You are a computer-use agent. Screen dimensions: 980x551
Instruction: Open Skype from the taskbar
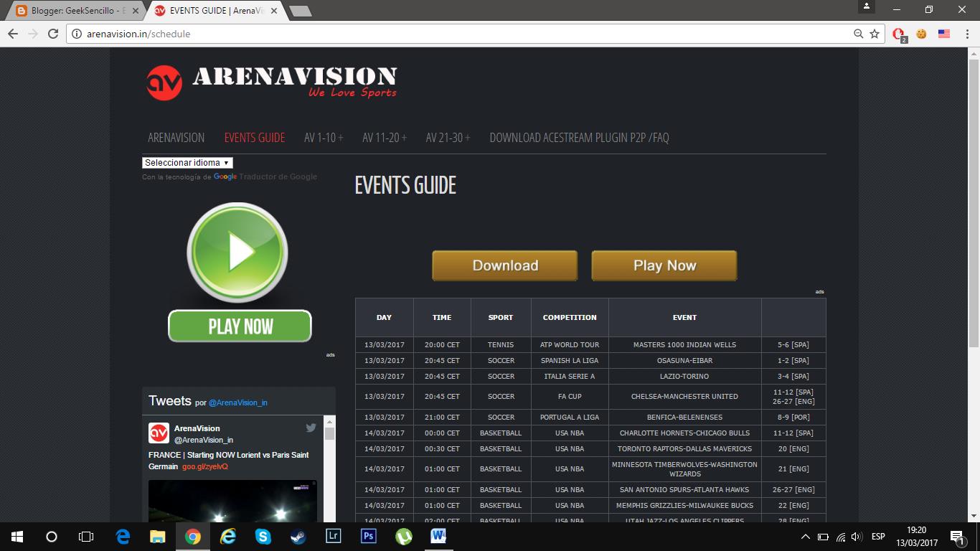pos(263,536)
